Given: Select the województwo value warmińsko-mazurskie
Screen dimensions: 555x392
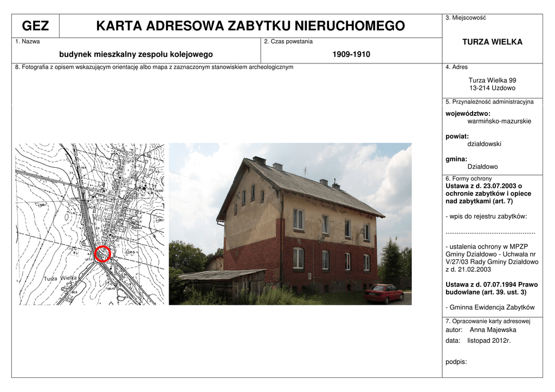Looking at the screenshot, I should [x=499, y=121].
